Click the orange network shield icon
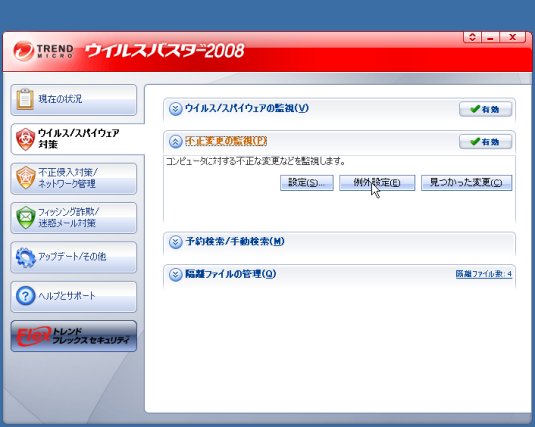535x427 pixels. (26, 178)
